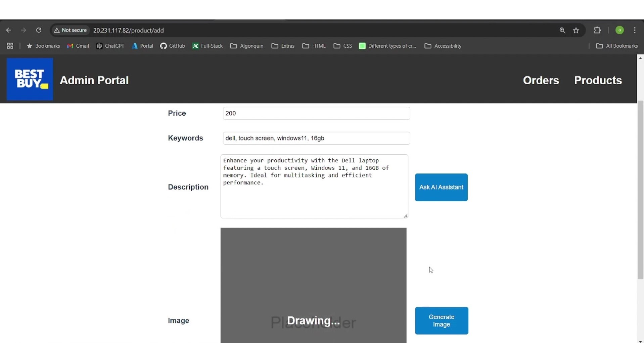Open the GitHub bookmark
This screenshot has height=362, width=644.
pyautogui.click(x=173, y=46)
